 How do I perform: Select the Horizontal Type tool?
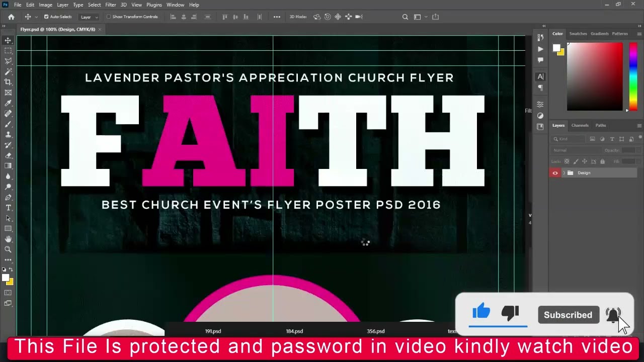point(8,208)
